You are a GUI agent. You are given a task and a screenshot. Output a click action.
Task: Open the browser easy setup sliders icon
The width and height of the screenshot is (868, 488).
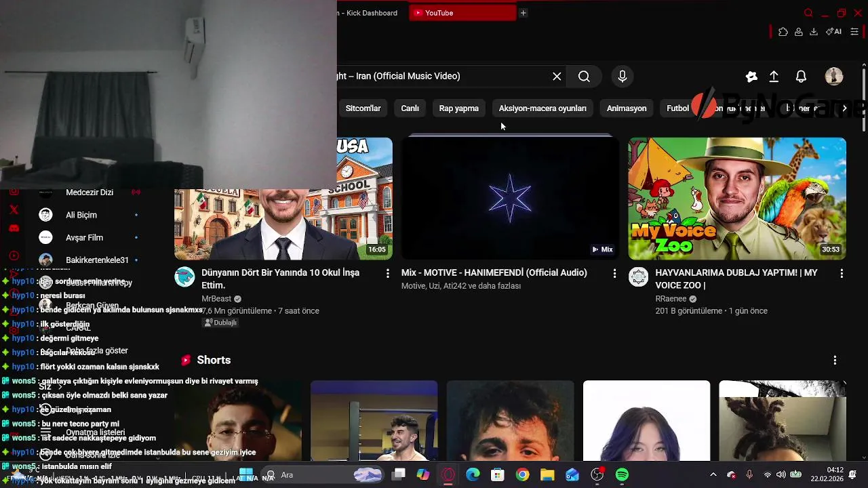pos(854,32)
